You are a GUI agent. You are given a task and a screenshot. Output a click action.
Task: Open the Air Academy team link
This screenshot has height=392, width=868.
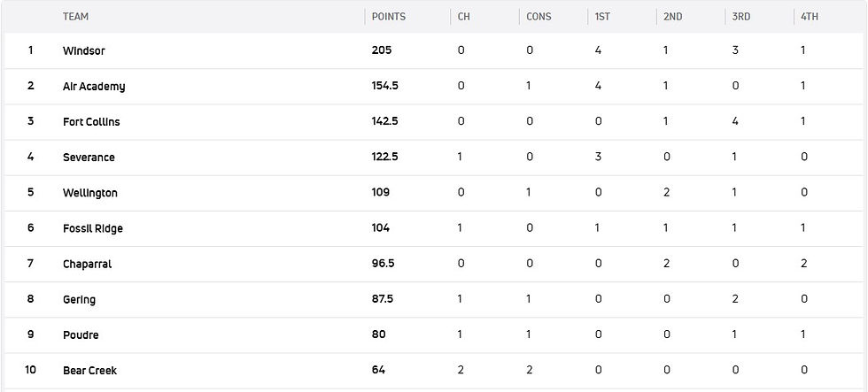coord(94,87)
